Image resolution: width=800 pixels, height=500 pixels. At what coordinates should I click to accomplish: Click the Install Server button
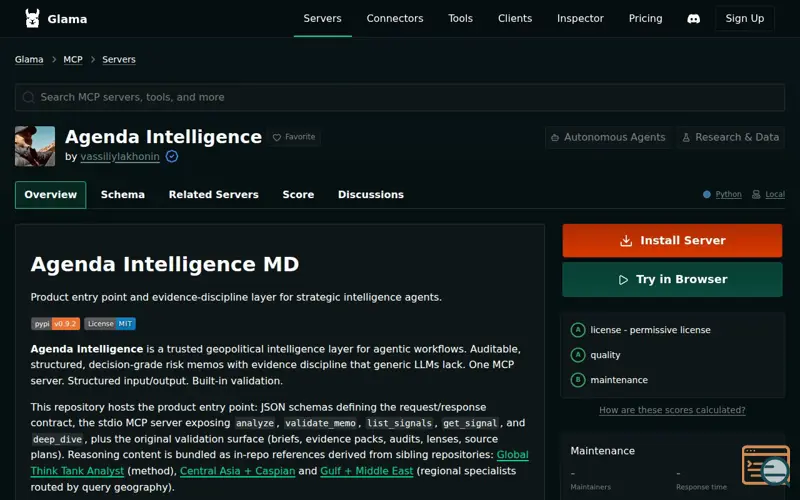pyautogui.click(x=672, y=240)
